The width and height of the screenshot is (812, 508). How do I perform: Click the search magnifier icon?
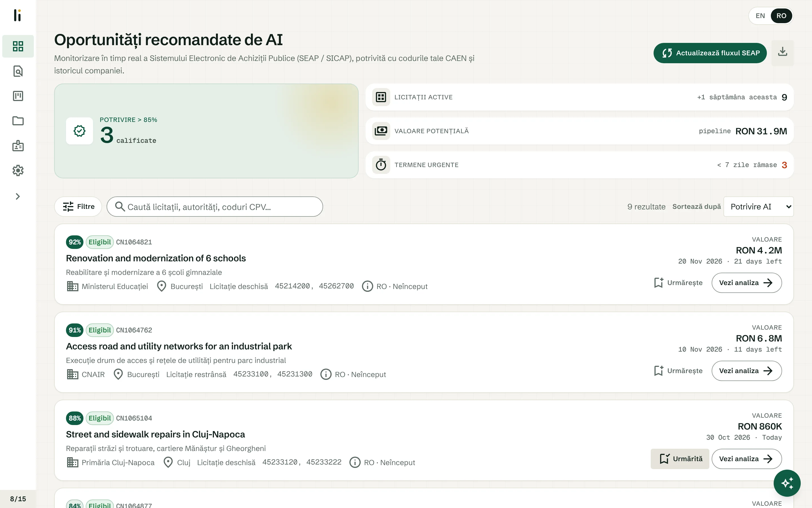coord(120,206)
